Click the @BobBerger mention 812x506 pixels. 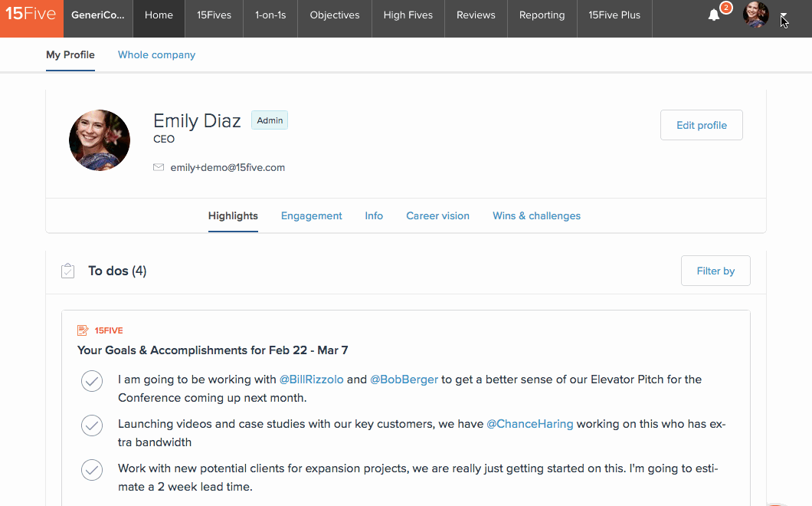[404, 379]
